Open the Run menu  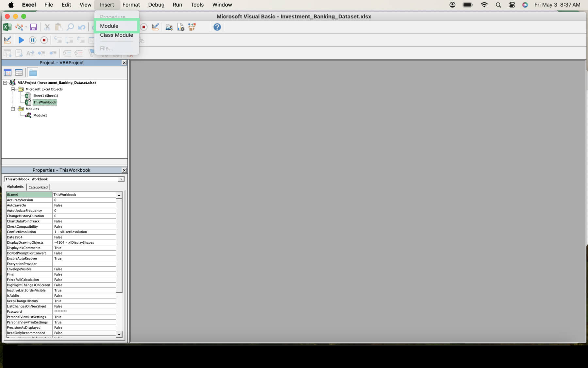(x=177, y=5)
